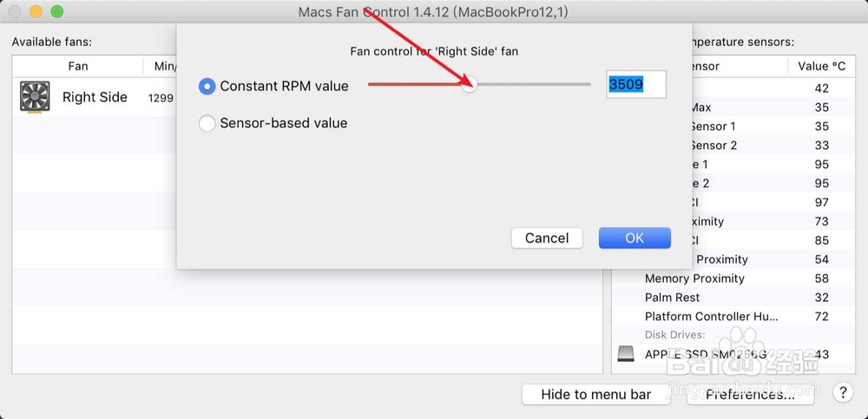
Task: Click the yellow minimize window button
Action: coord(36,11)
